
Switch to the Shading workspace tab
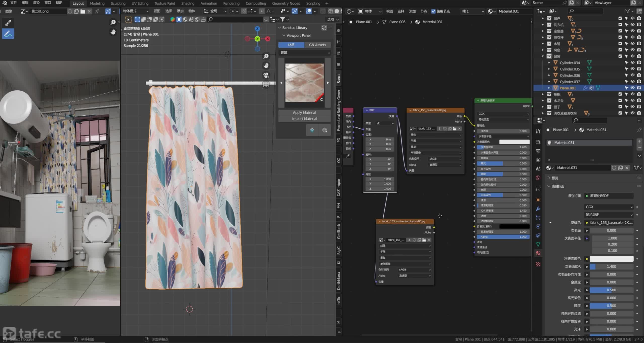click(188, 3)
